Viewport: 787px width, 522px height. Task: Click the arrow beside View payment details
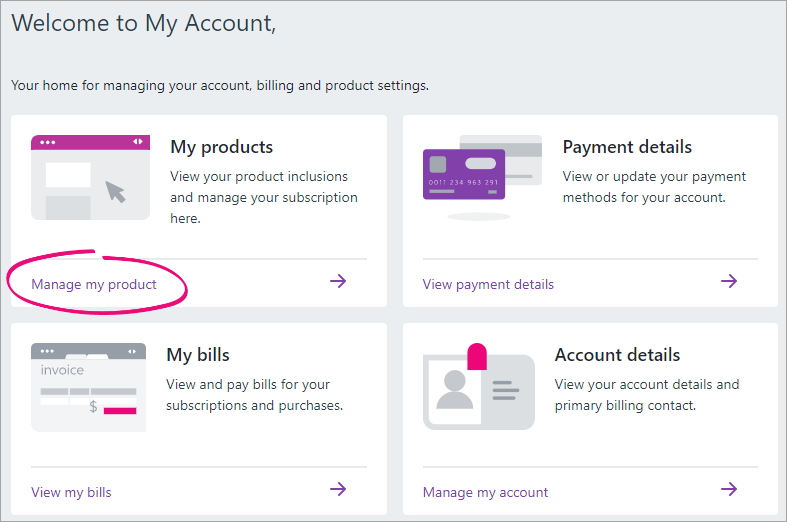pos(729,281)
